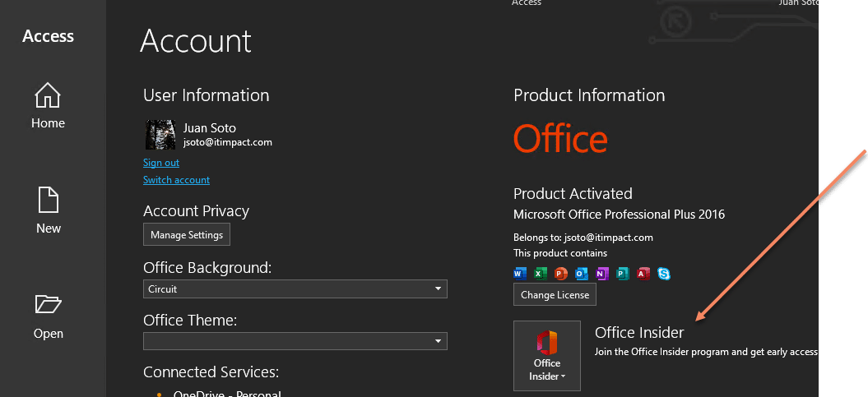
Task: Click the Outlook product icon
Action: [x=581, y=273]
